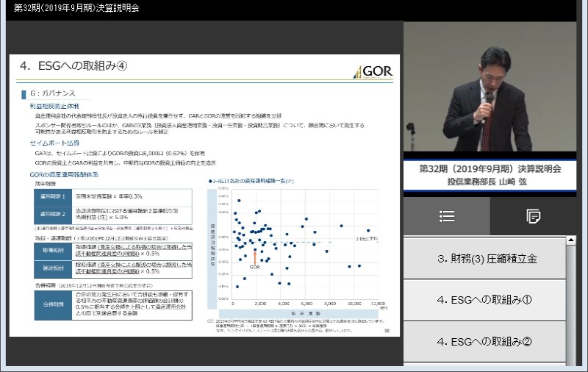The image size is (588, 372).
Task: Click the presenter video of 山崎 弦
Action: tap(490, 86)
